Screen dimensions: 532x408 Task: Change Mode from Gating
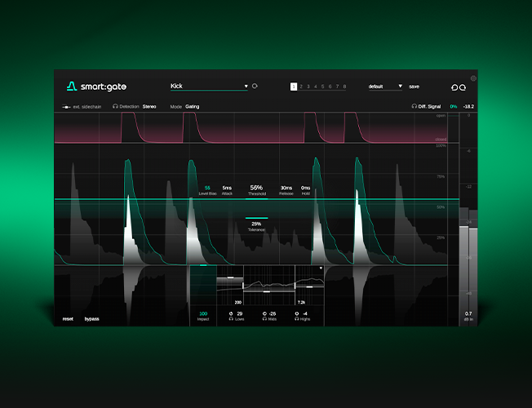(x=193, y=107)
